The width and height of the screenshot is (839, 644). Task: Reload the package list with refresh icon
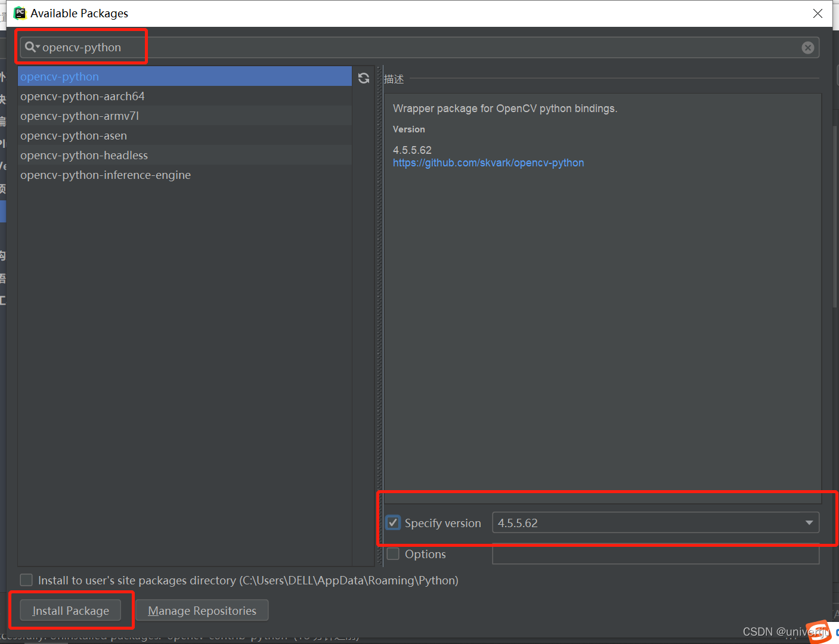click(364, 78)
